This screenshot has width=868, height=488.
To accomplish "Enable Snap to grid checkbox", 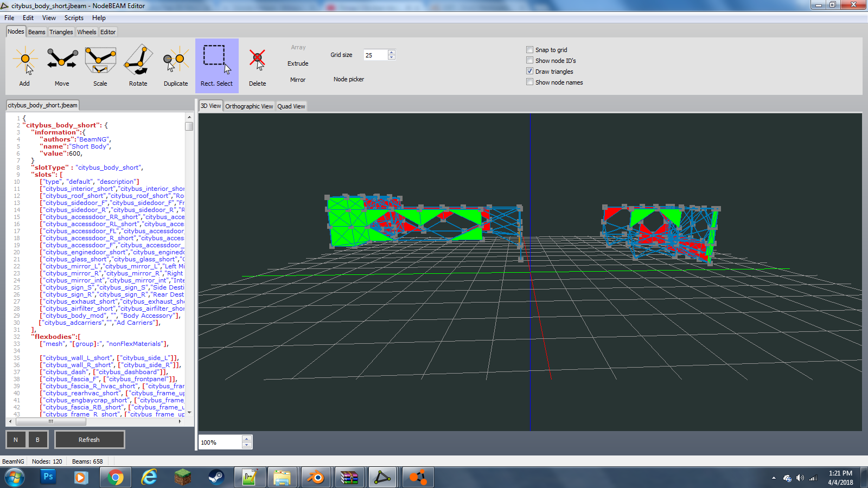I will [529, 50].
